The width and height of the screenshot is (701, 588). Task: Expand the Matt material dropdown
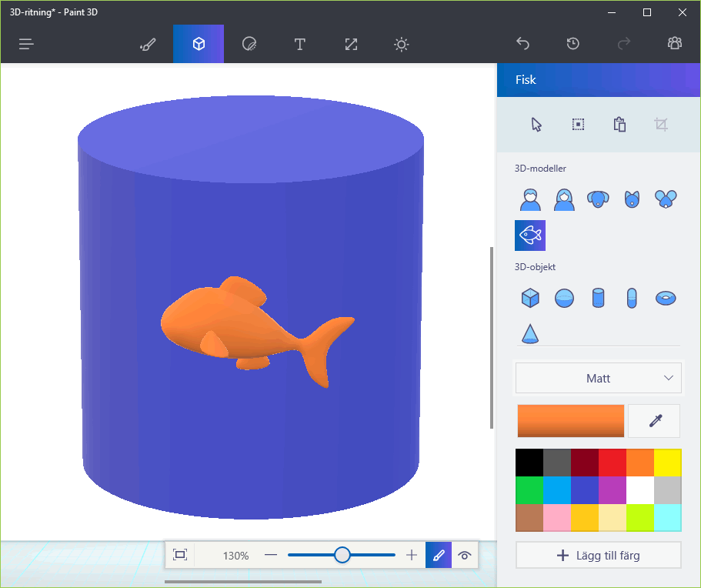click(598, 379)
